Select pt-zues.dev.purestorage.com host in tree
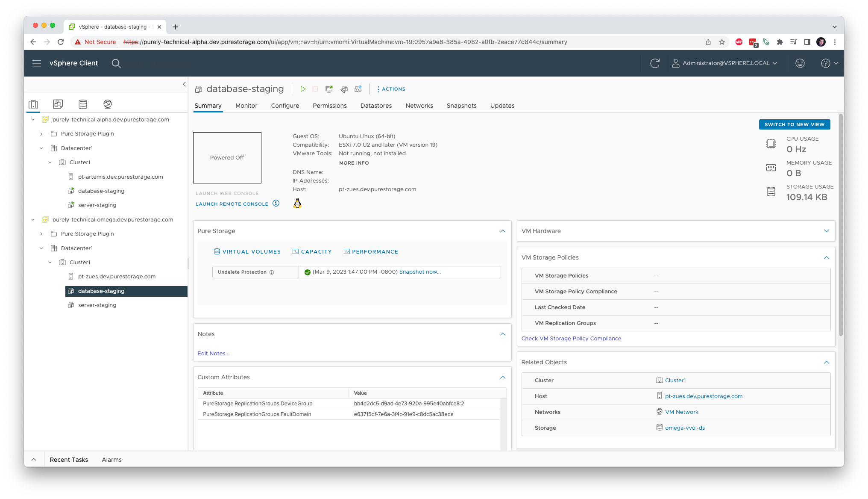868x499 pixels. click(x=117, y=277)
